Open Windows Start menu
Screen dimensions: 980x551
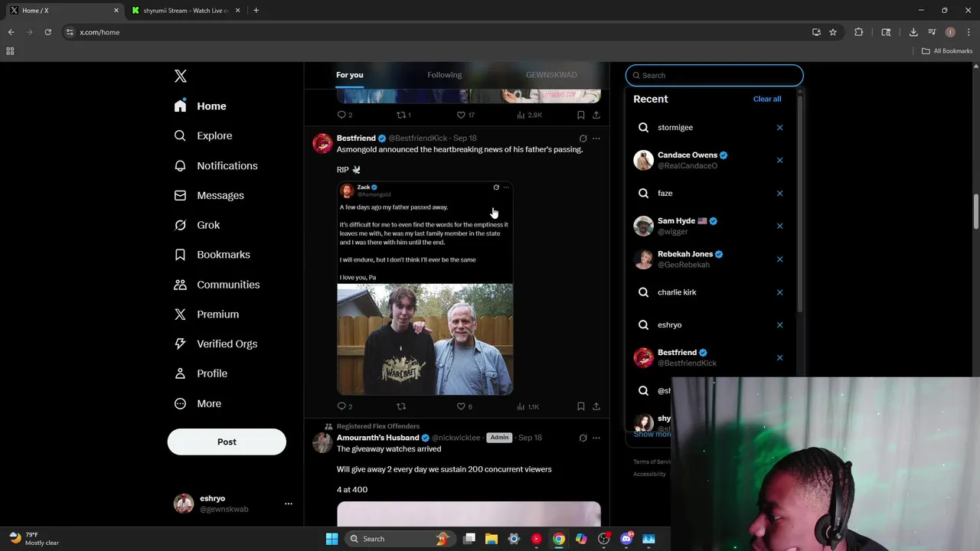point(332,539)
